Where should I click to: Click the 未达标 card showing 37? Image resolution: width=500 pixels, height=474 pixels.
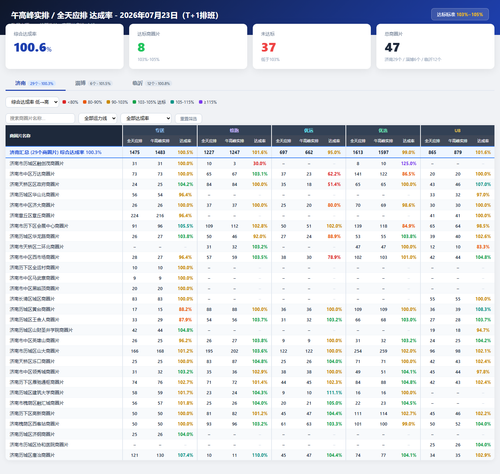[312, 46]
